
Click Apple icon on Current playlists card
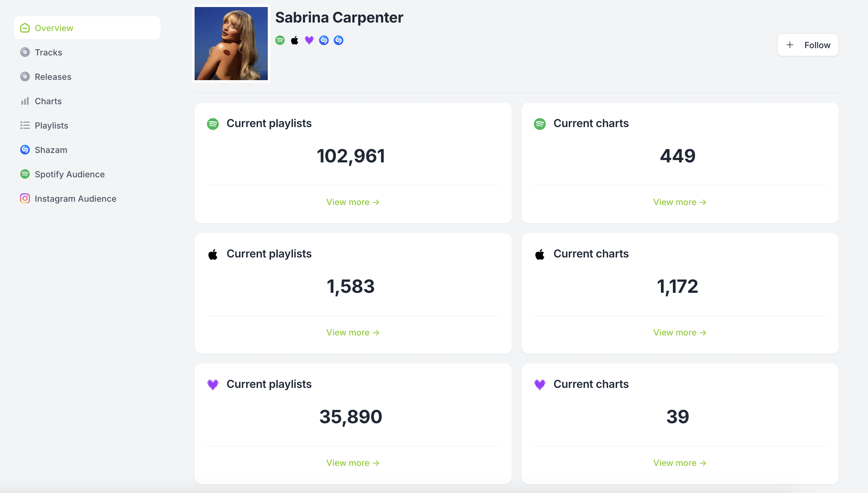213,254
